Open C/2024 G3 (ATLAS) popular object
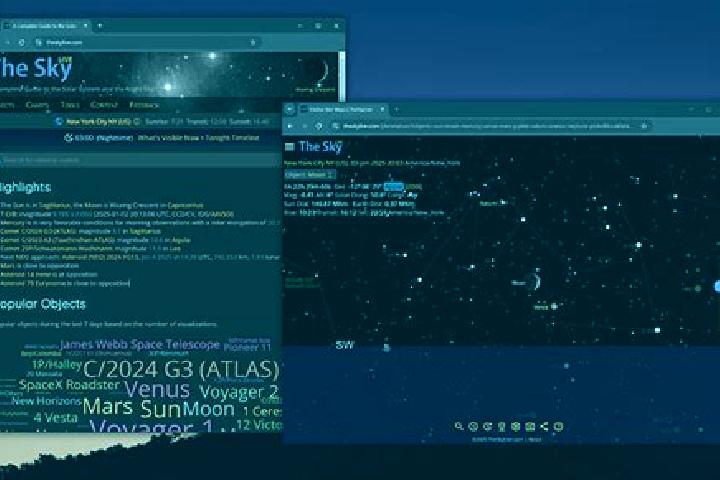 tap(181, 370)
